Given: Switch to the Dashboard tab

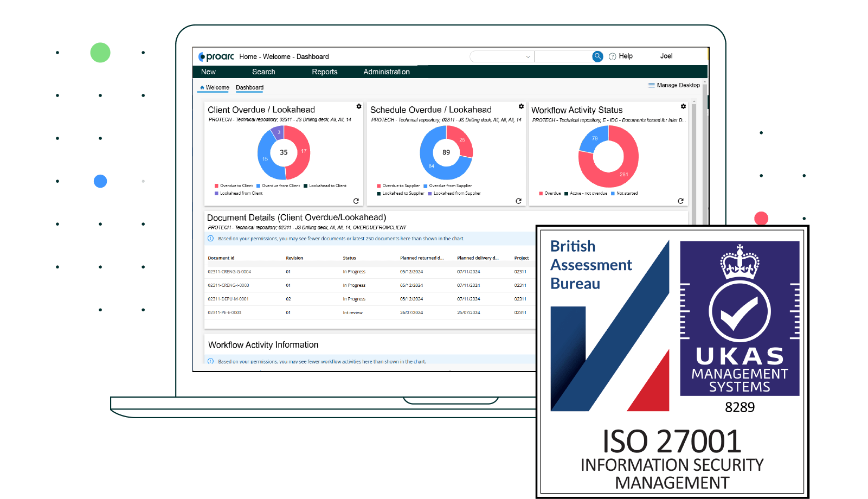Looking at the screenshot, I should click(x=249, y=87).
